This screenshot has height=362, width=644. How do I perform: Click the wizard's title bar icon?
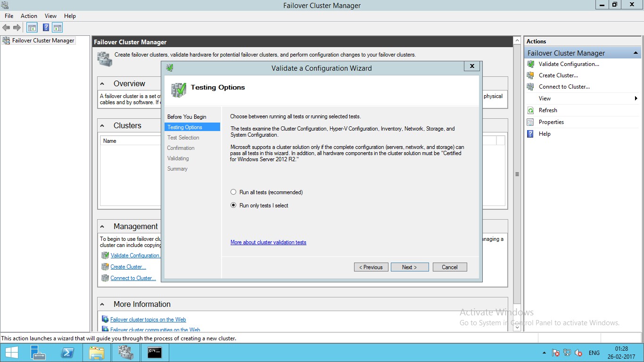point(170,68)
